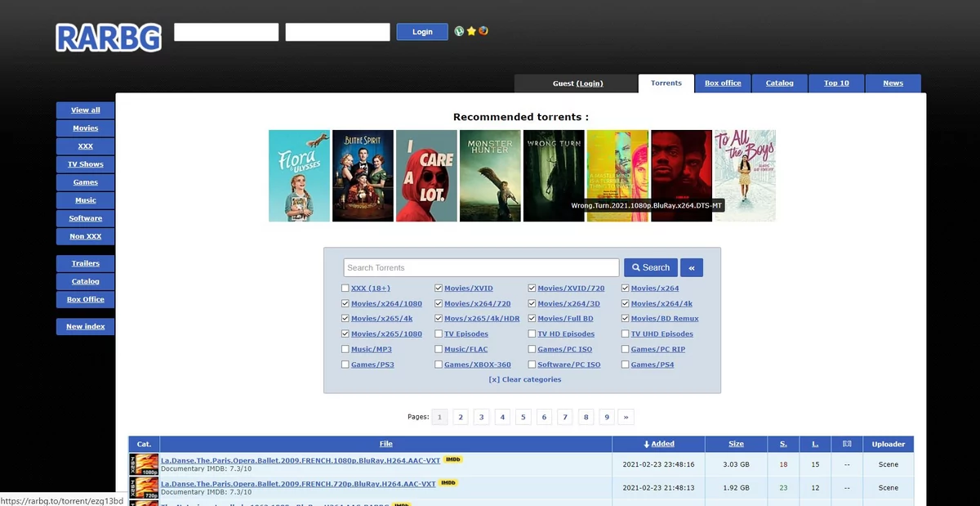Image resolution: width=980 pixels, height=506 pixels.
Task: Click the Search button
Action: point(650,267)
